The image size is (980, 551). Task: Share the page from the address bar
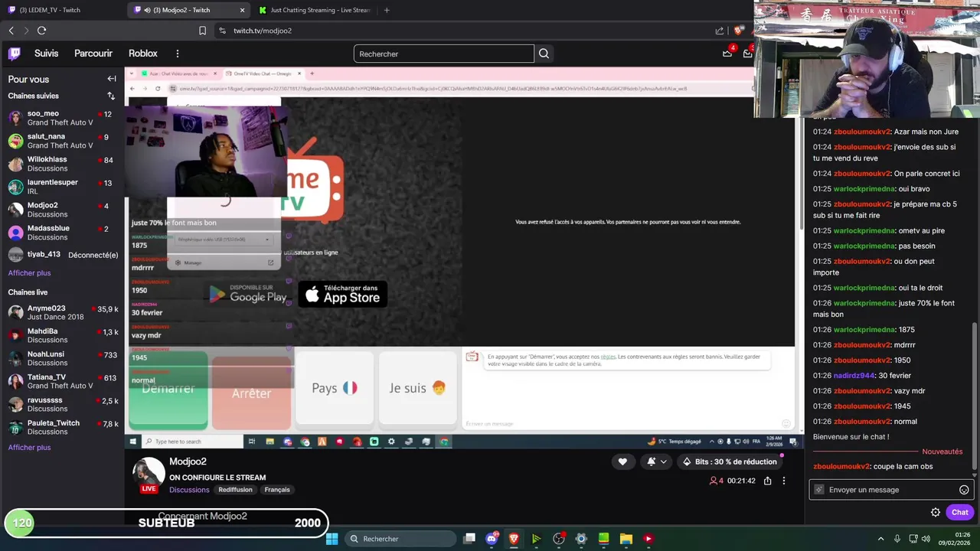click(720, 31)
